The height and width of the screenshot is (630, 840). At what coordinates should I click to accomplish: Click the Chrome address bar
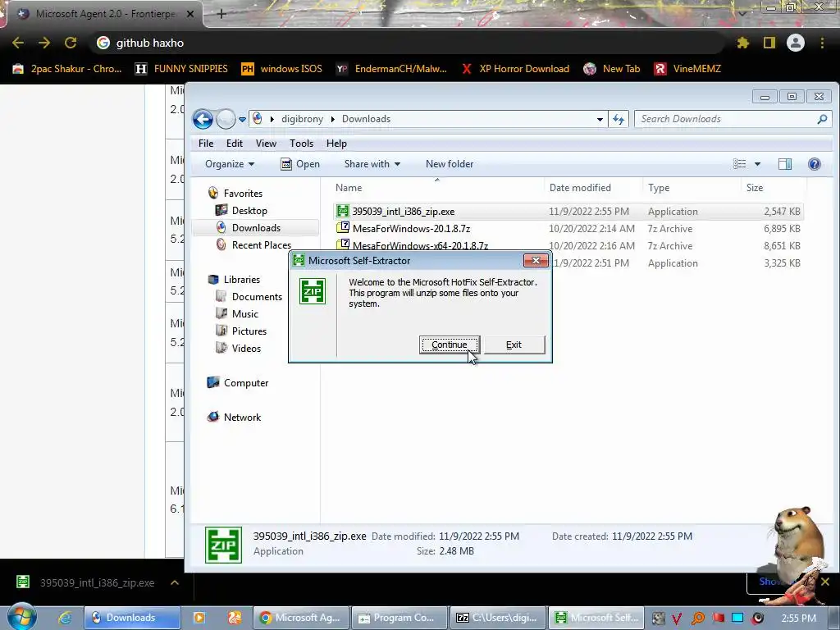pos(407,43)
